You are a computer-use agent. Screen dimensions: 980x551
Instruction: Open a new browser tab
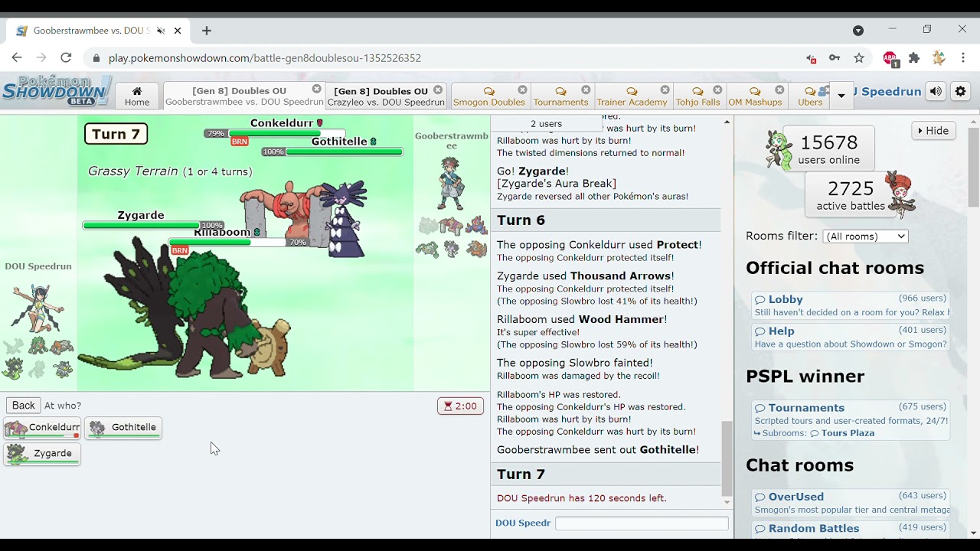click(206, 31)
